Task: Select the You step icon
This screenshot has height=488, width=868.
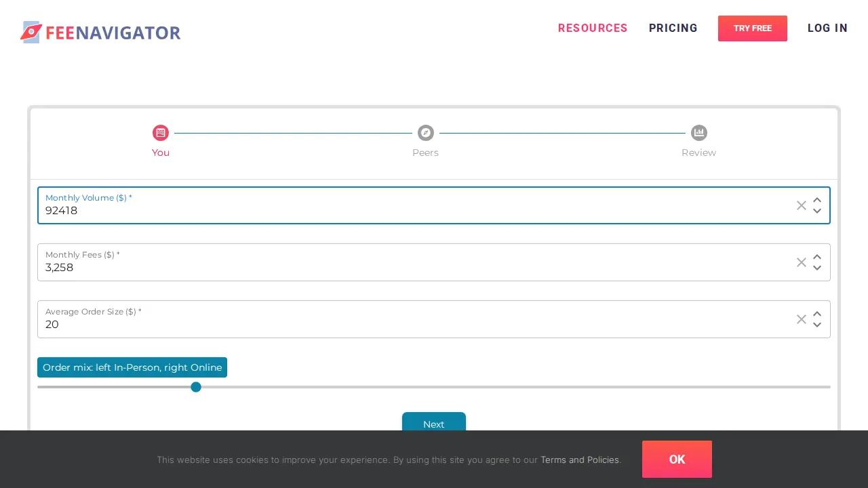Action: click(161, 133)
